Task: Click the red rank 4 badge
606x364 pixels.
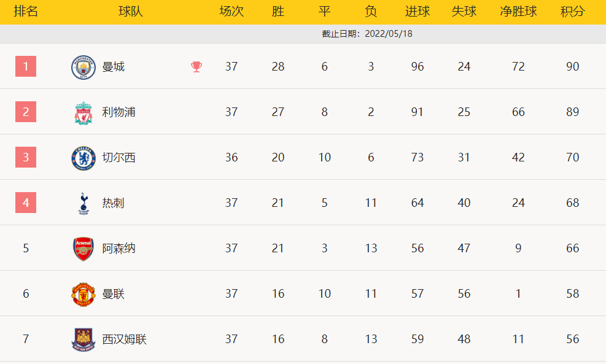Action: click(x=26, y=203)
